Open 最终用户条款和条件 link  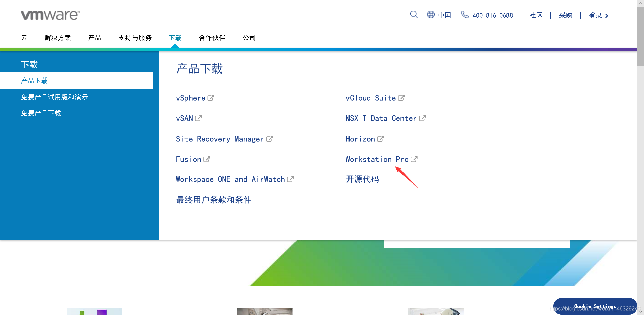click(214, 200)
